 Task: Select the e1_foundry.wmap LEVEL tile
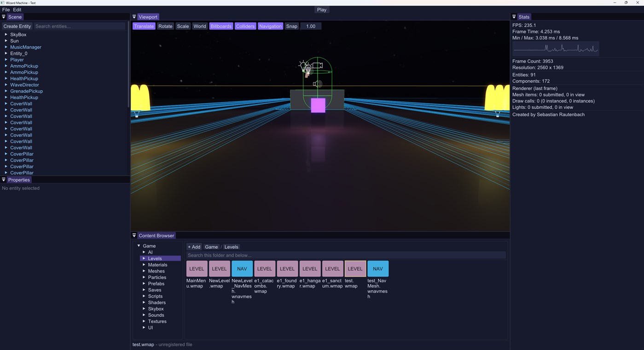287,269
